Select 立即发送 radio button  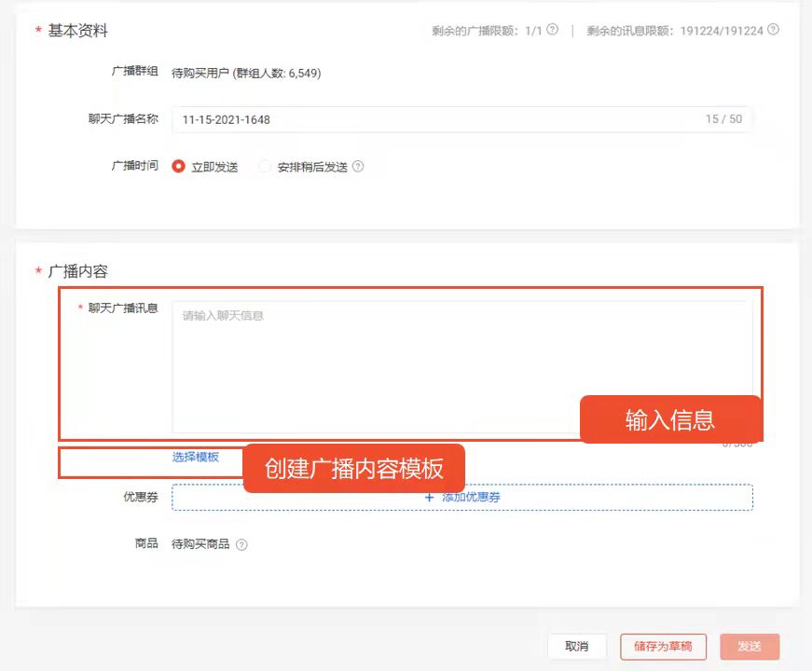(x=178, y=166)
